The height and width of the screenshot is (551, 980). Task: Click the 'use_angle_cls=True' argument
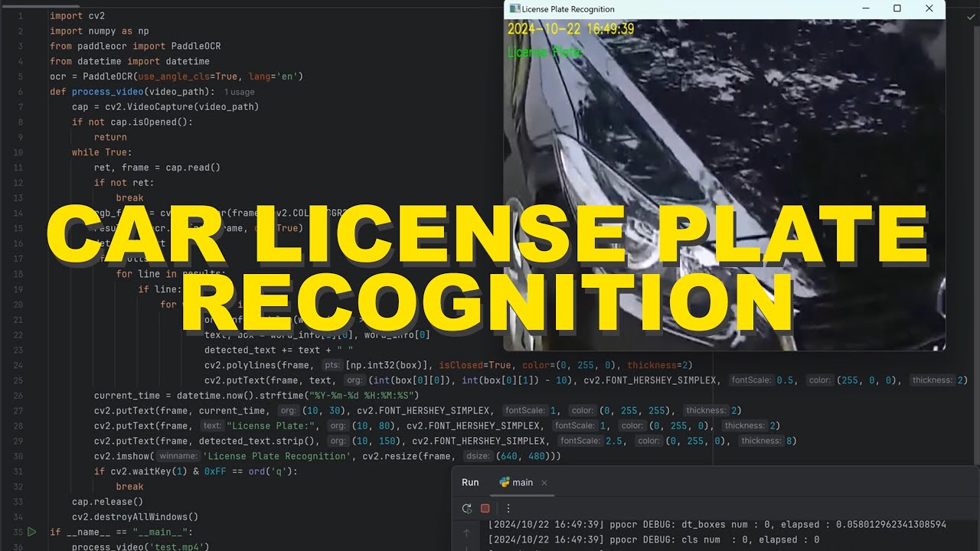click(188, 77)
